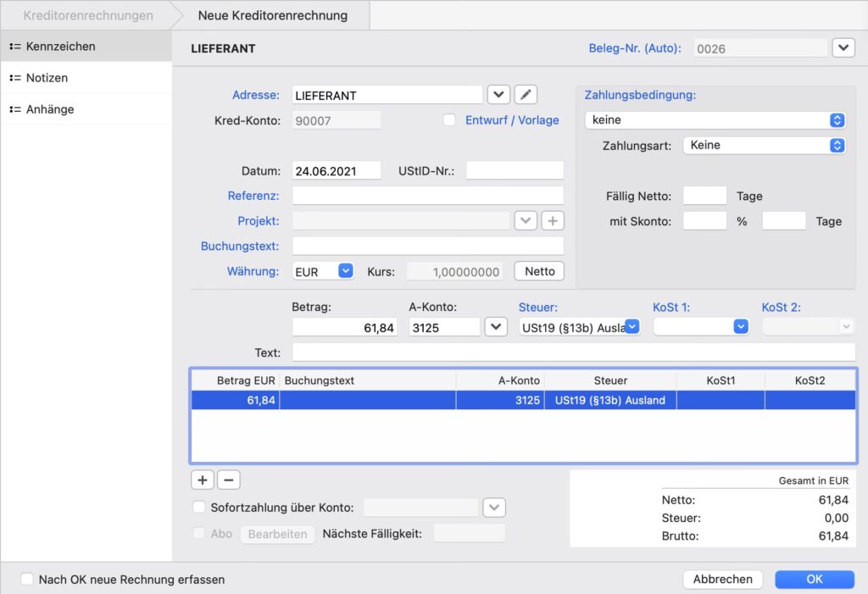Image resolution: width=868 pixels, height=594 pixels.
Task: Open the Adresse chevron list
Action: 498,95
